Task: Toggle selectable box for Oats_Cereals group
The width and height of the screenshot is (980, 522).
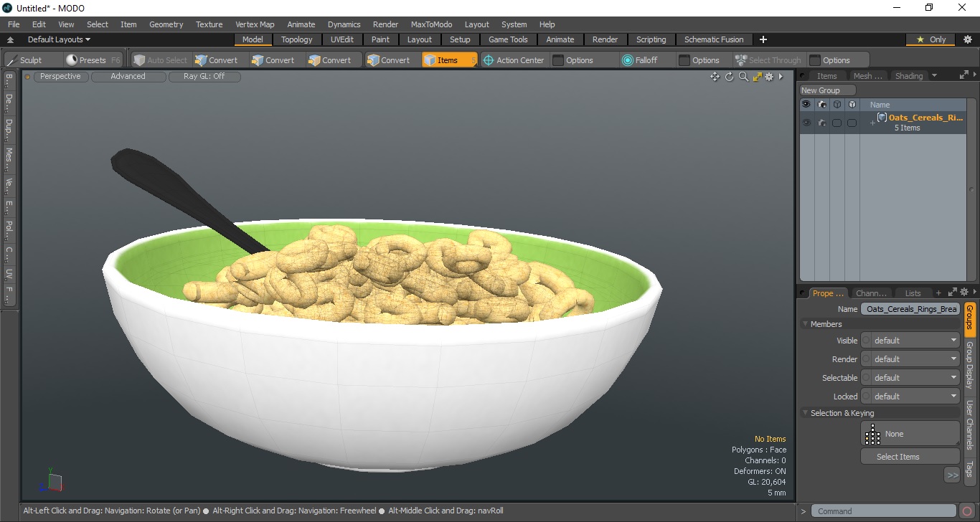Action: (837, 123)
